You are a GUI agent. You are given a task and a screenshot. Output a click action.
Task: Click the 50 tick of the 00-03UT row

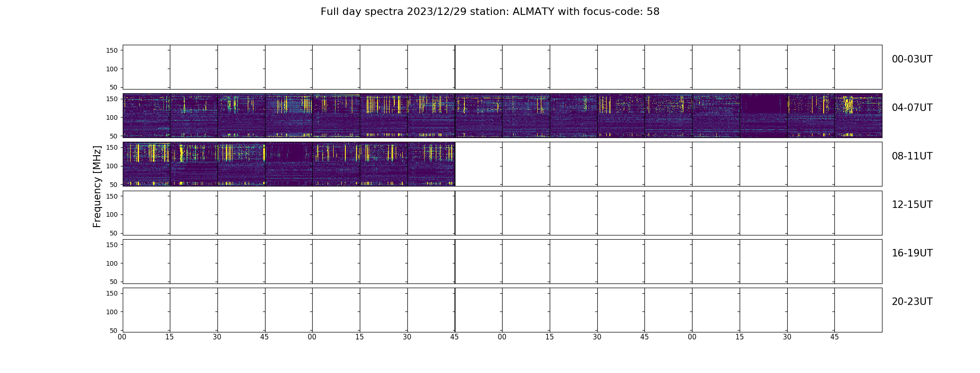pos(114,87)
